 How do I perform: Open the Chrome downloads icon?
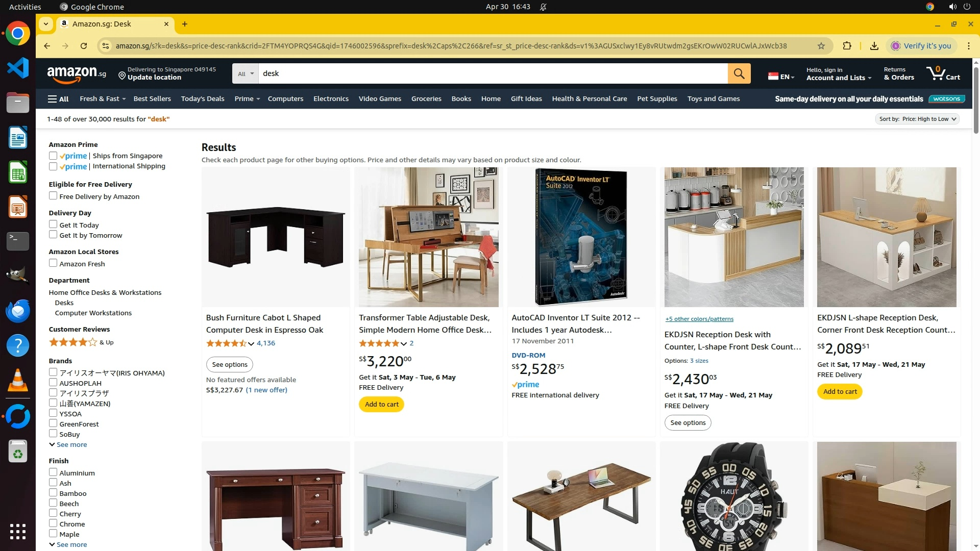(874, 46)
